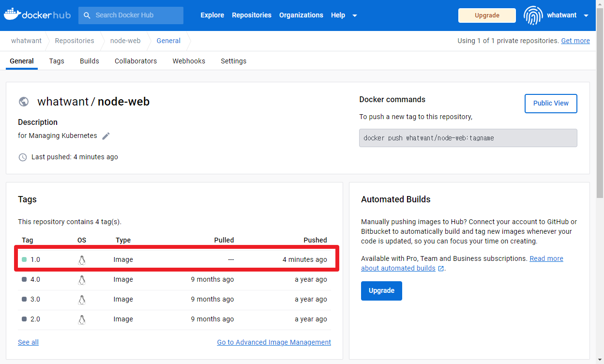
Task: Click the Tag column header
Action: [28, 240]
